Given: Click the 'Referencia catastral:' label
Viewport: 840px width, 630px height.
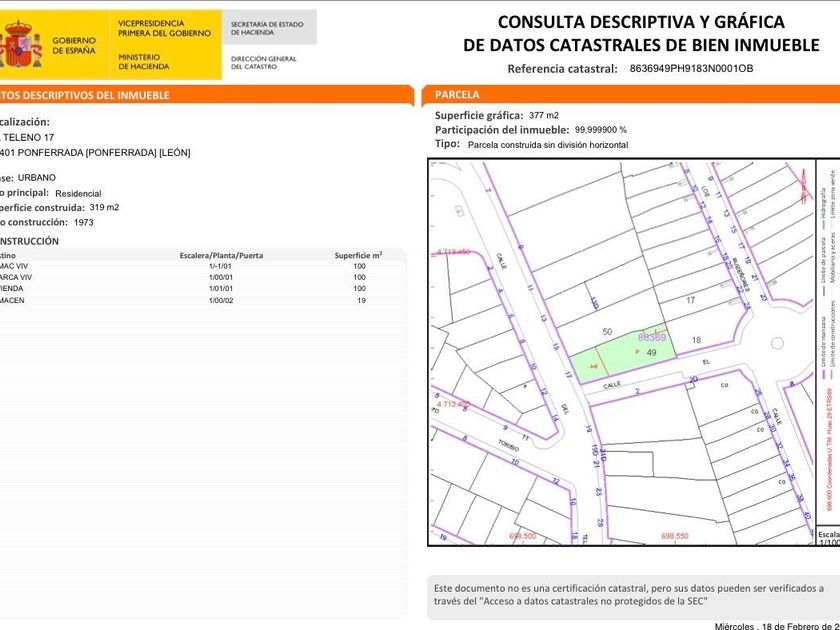Looking at the screenshot, I should 562,69.
